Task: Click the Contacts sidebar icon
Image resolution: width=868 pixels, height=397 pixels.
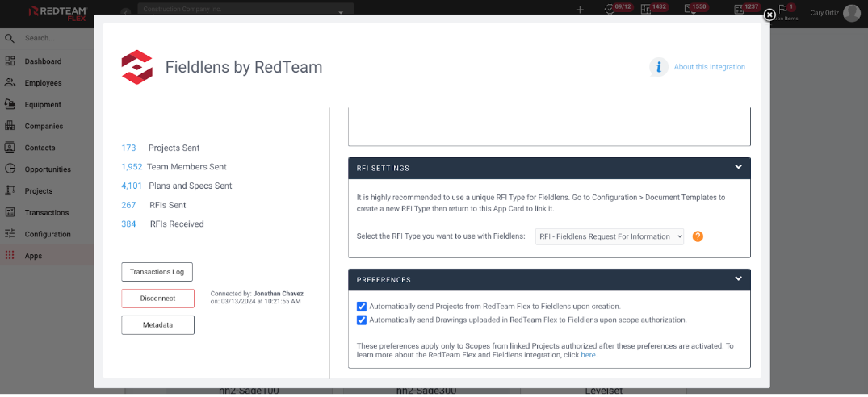Action: click(x=10, y=148)
